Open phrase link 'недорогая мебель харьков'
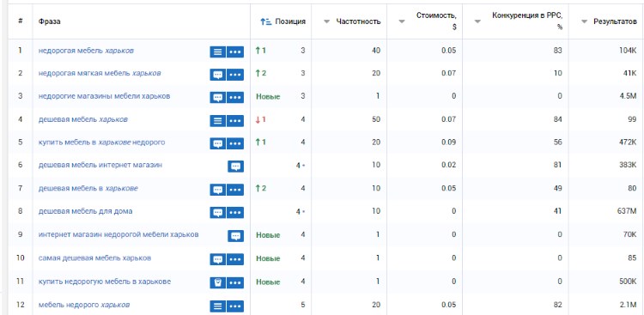 pyautogui.click(x=86, y=51)
